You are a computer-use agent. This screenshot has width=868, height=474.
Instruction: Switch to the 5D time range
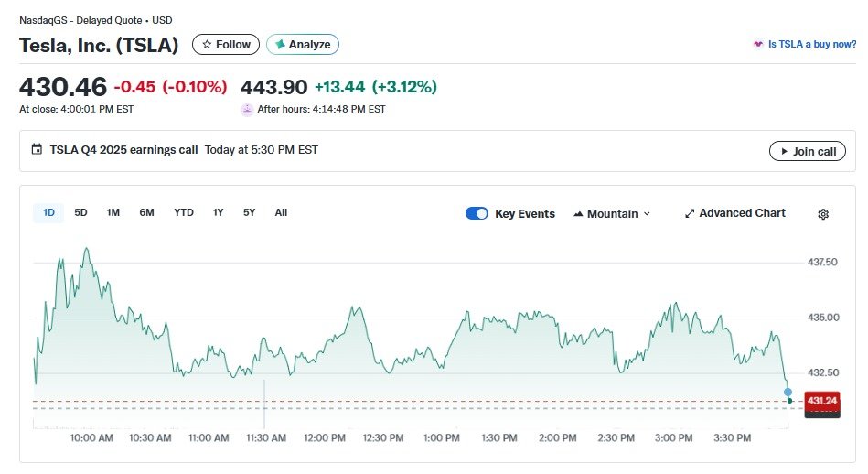click(x=80, y=213)
